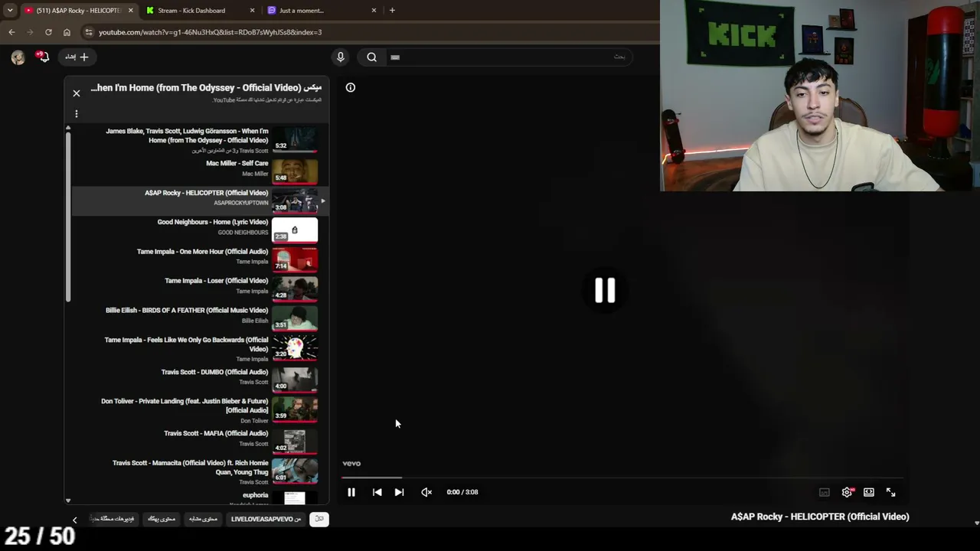The height and width of the screenshot is (551, 980).
Task: Unmute the video volume
Action: (426, 492)
